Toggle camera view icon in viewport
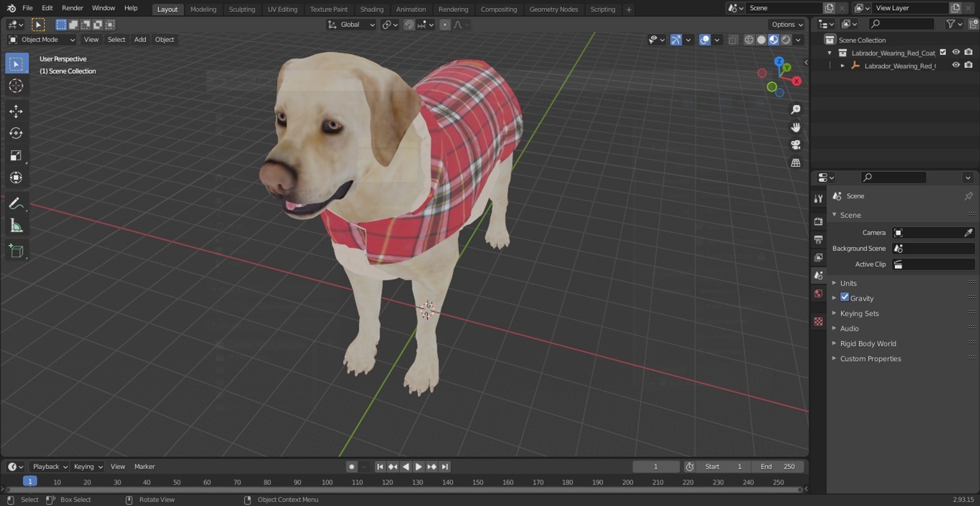The height and width of the screenshot is (506, 980). coord(795,145)
